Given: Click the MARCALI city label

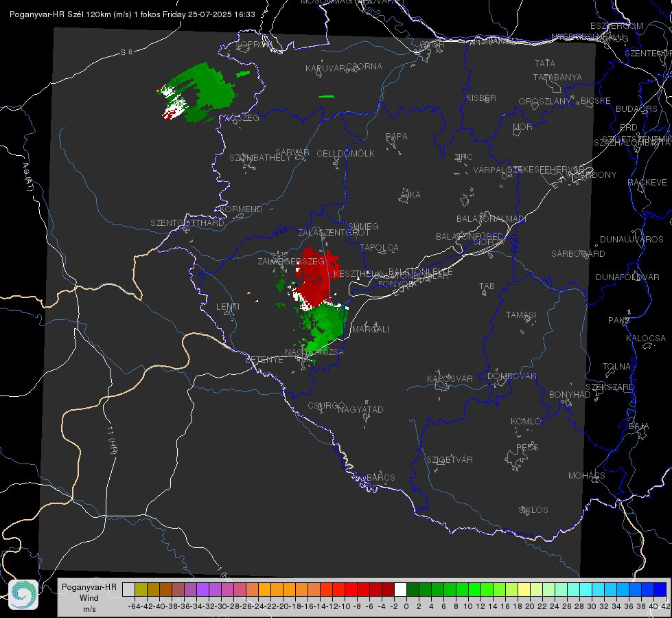Looking at the screenshot, I should point(370,329).
